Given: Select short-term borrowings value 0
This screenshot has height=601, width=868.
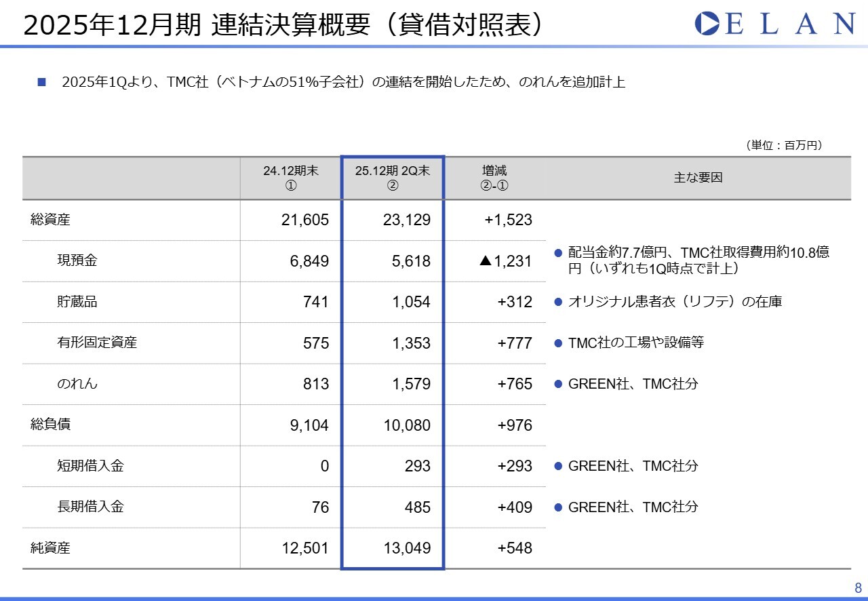Looking at the screenshot, I should 325,466.
